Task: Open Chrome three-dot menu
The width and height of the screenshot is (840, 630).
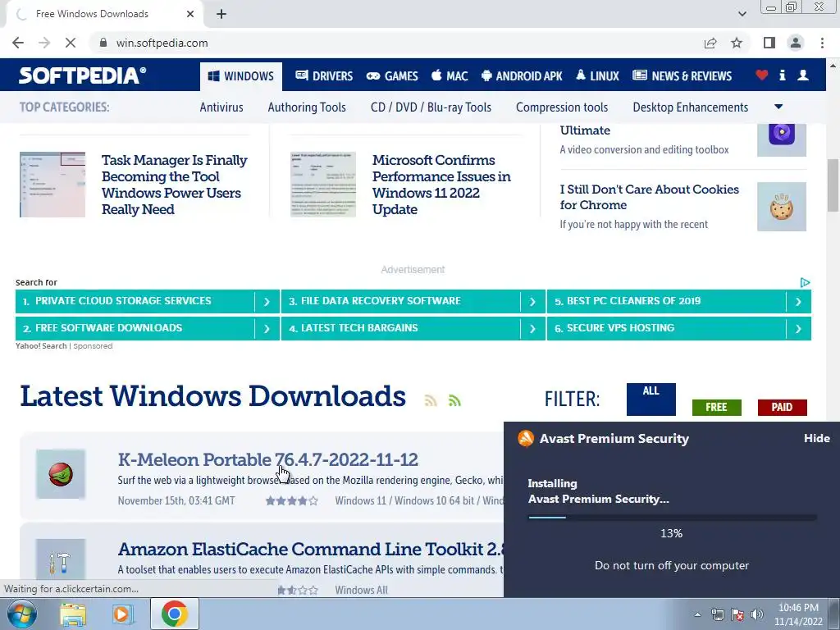Action: click(x=822, y=43)
